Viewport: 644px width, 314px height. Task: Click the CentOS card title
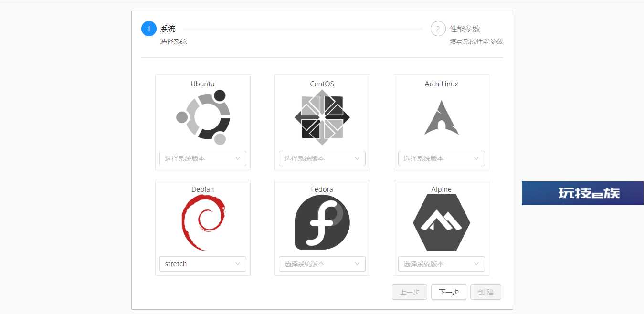pos(322,84)
